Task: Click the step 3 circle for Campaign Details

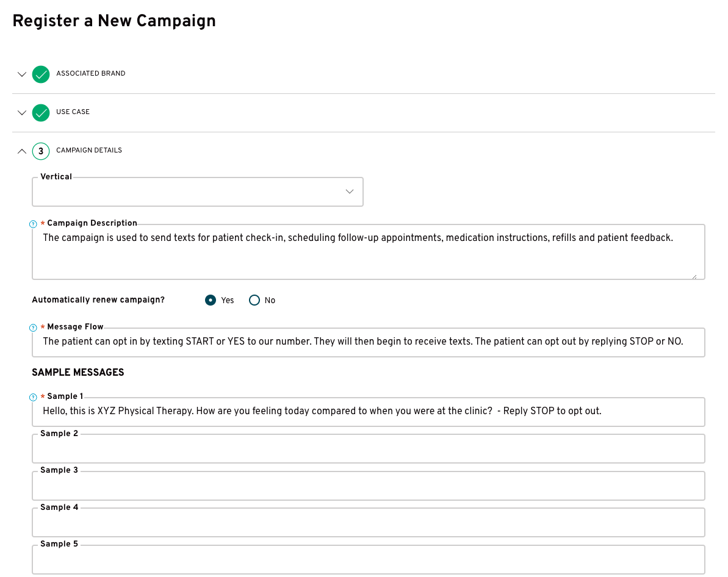Action: 41,151
